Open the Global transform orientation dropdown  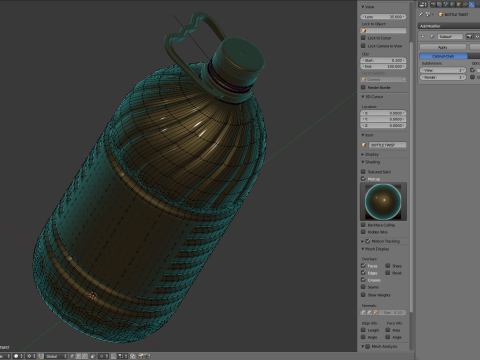click(x=56, y=356)
